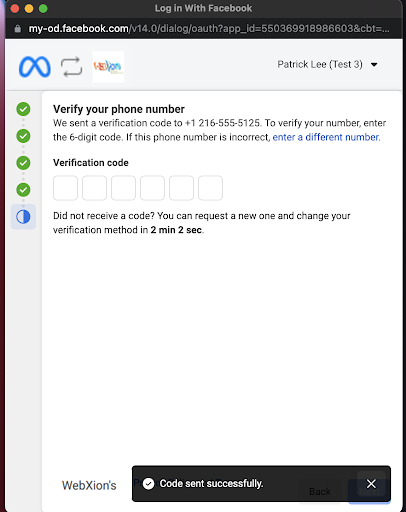Viewport: 406px width, 512px height.
Task: Dismiss the 'Code sent successfully' toast
Action: (371, 484)
